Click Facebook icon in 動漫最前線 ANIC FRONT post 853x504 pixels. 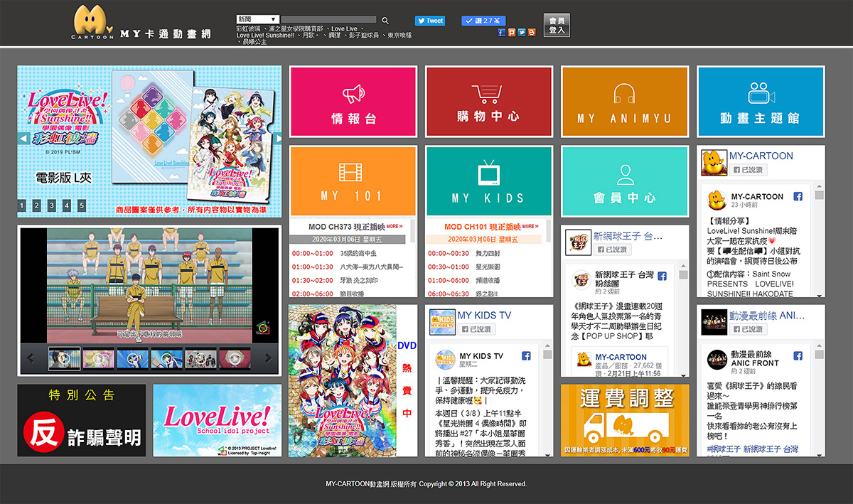(798, 355)
